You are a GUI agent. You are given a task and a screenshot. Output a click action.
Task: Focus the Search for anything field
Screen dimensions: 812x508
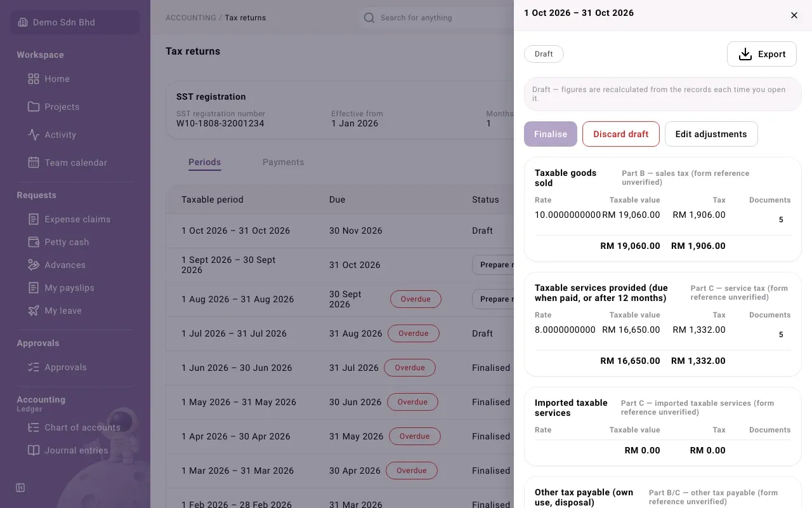tap(438, 18)
